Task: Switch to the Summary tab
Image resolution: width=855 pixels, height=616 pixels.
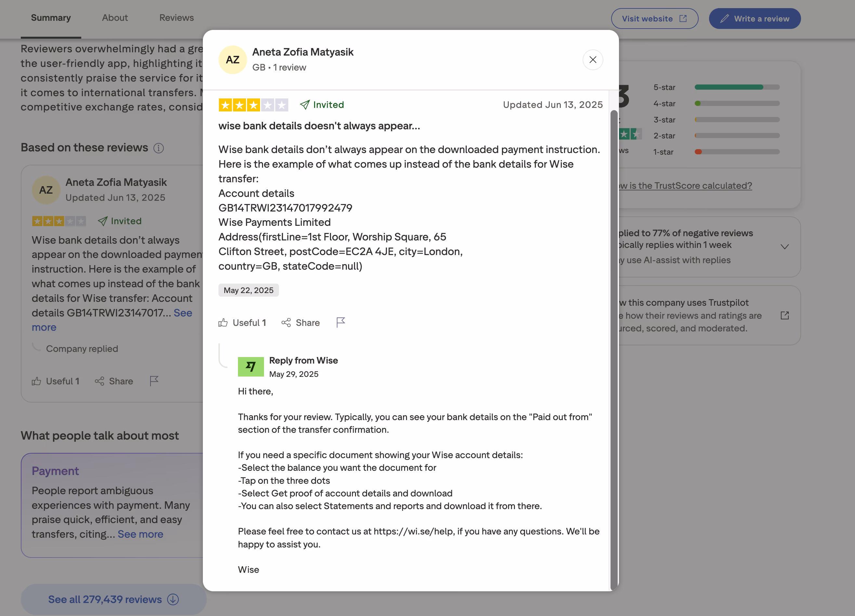Action: [51, 18]
